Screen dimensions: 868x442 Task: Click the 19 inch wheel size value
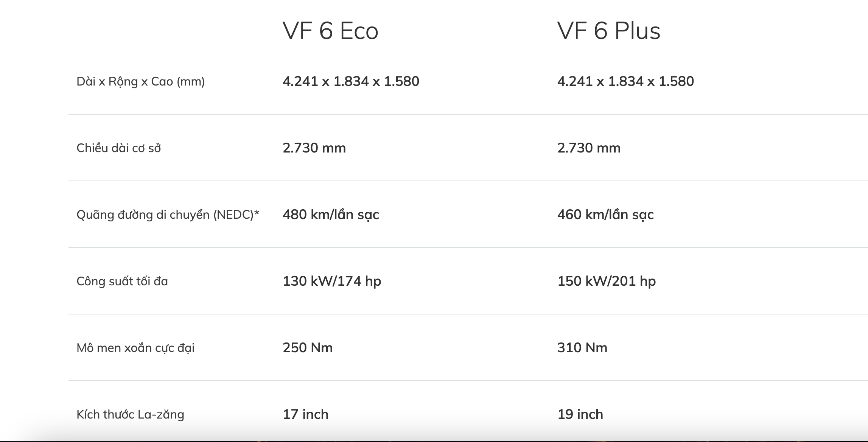click(x=580, y=414)
